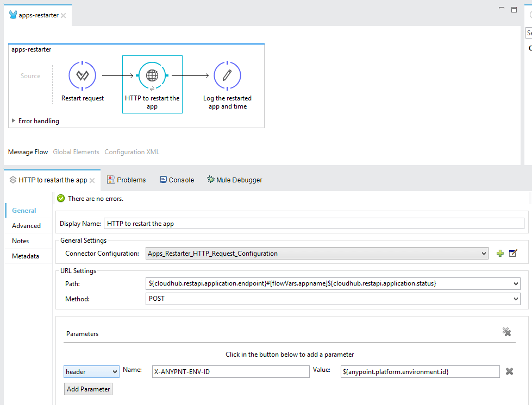Click the Log the restarted app and time label
Screen dimensions: 532x405
click(x=227, y=102)
